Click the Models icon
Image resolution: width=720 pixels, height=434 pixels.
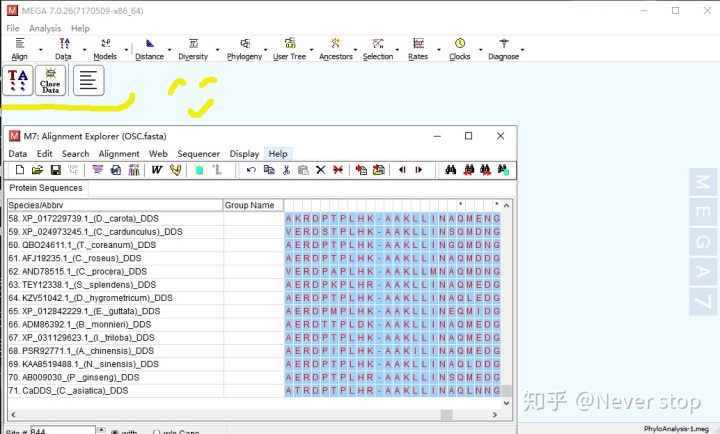[x=106, y=44]
